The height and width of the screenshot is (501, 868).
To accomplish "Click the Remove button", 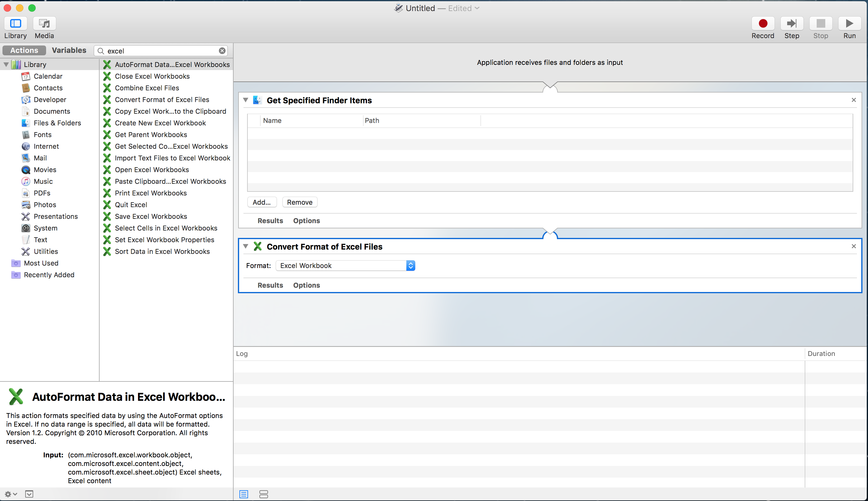I will 300,202.
